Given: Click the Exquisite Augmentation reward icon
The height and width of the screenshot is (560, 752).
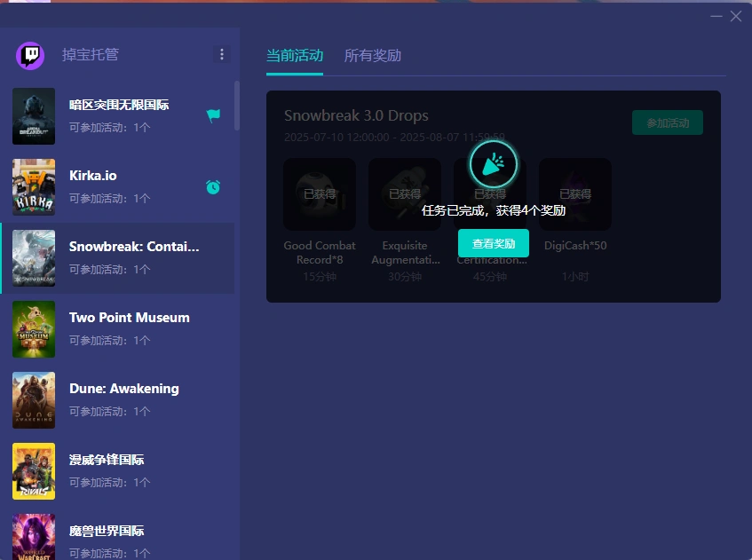Looking at the screenshot, I should [x=404, y=193].
